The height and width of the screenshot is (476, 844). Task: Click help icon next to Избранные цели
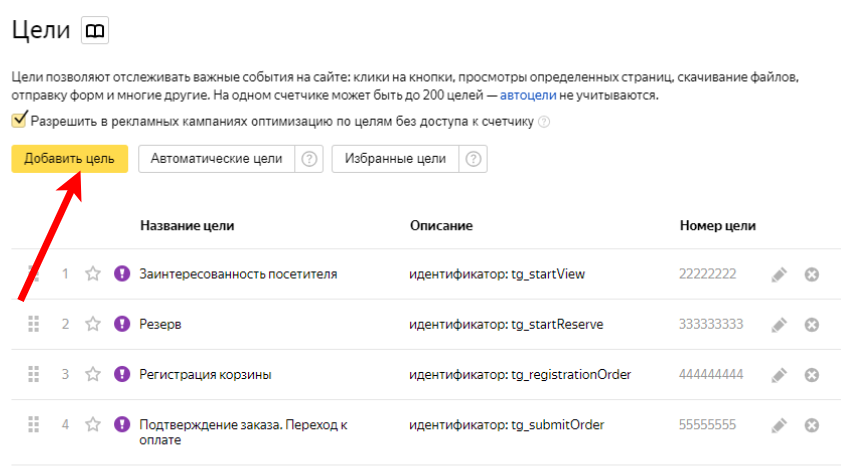click(473, 158)
